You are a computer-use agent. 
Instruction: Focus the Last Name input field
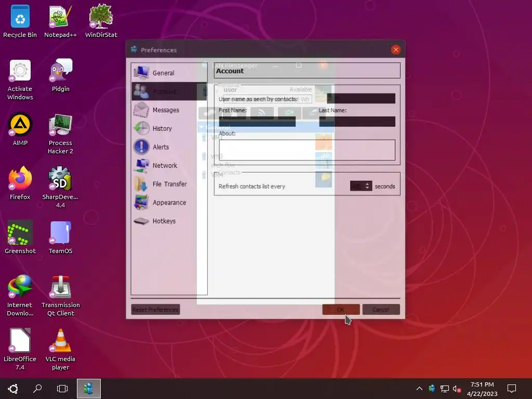[357, 122]
